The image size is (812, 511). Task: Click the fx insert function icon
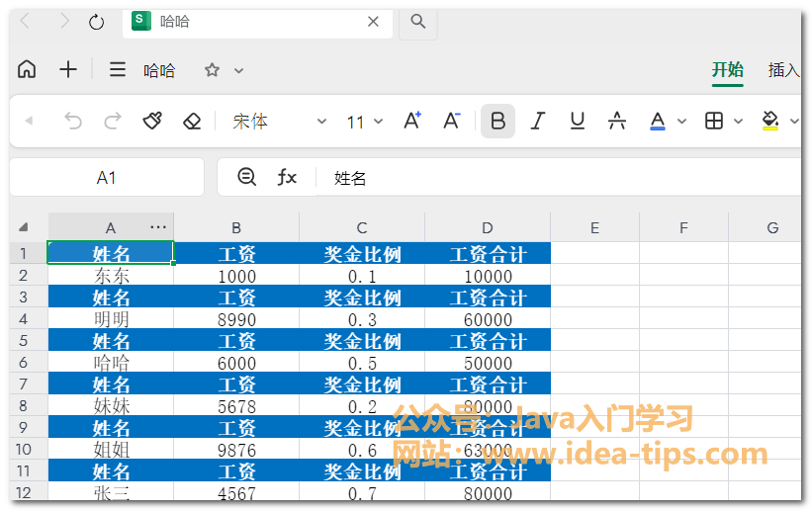coord(287,177)
